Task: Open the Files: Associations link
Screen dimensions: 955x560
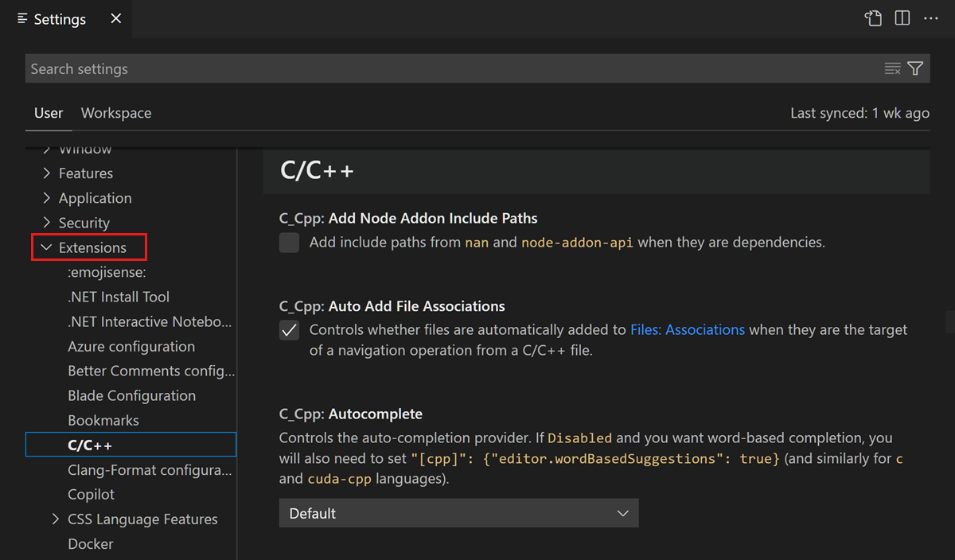Action: pos(687,329)
